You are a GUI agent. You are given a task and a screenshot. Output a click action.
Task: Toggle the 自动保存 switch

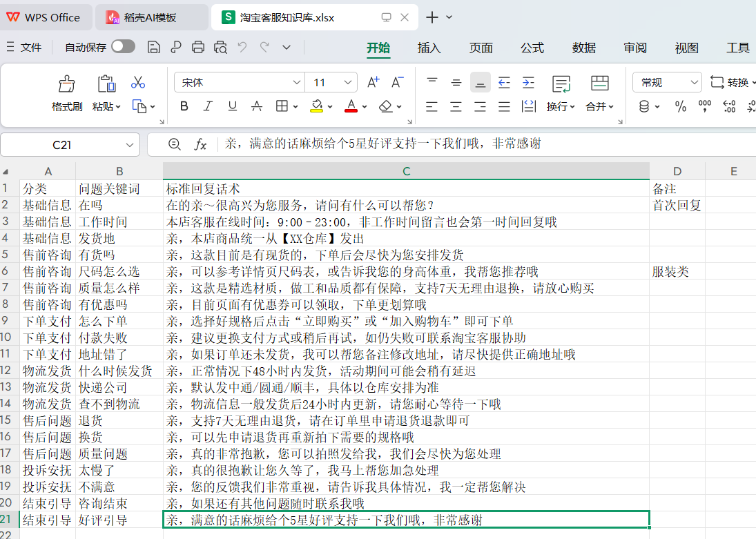pyautogui.click(x=123, y=47)
